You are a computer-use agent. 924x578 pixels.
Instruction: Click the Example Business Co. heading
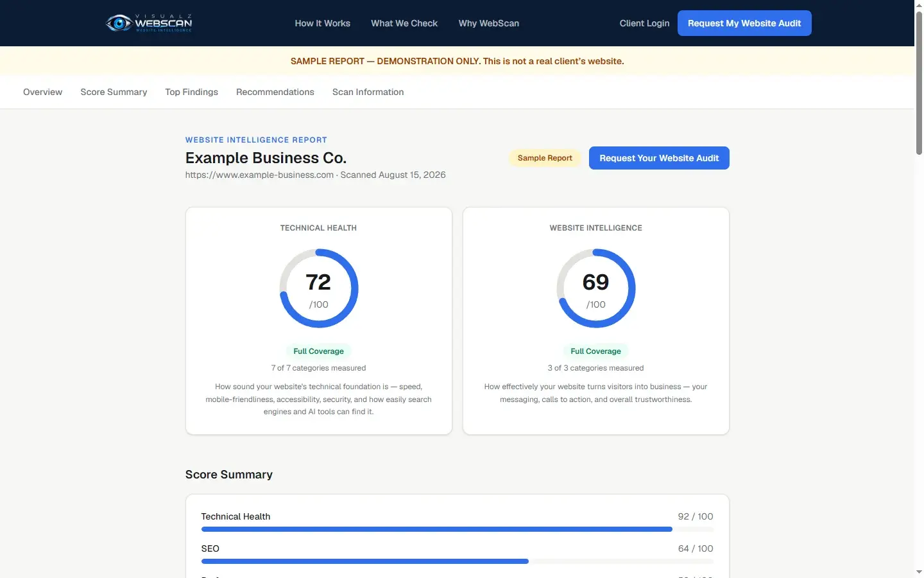[x=266, y=158]
